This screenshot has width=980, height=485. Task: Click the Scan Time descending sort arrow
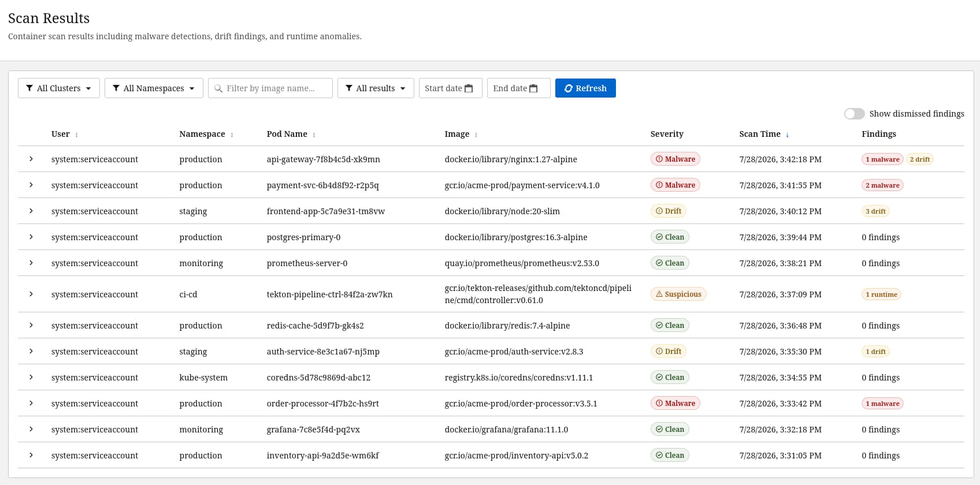coord(787,135)
